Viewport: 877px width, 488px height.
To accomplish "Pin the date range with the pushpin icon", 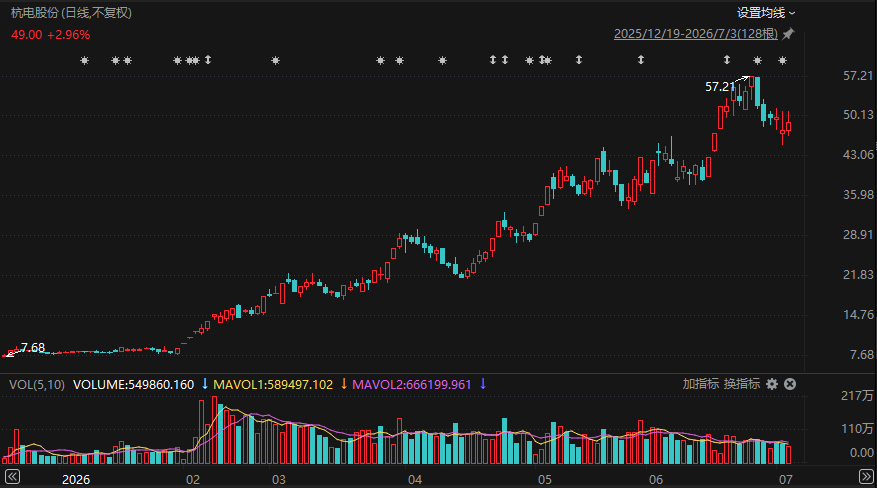I will pos(788,34).
